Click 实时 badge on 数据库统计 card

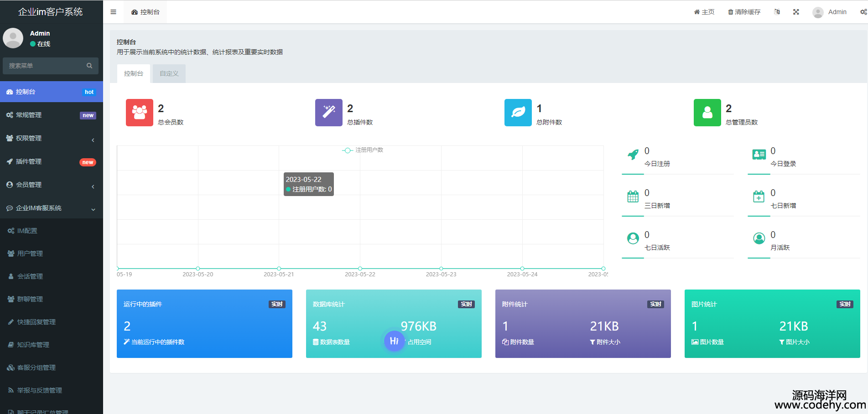point(466,304)
